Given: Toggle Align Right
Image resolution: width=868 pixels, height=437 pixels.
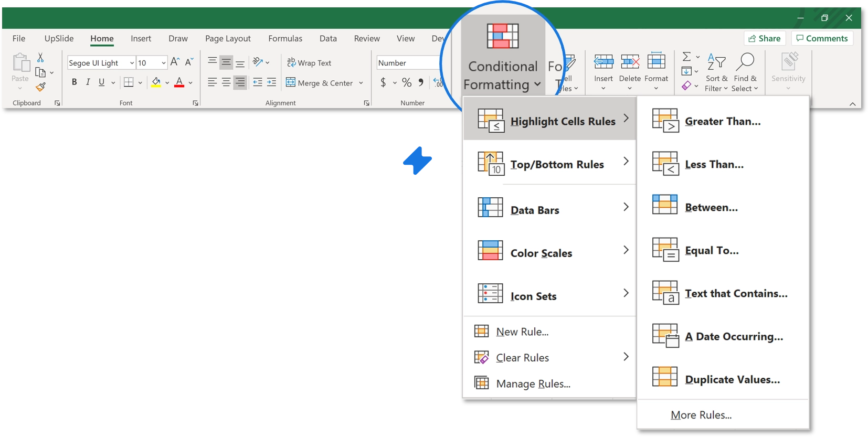Looking at the screenshot, I should point(240,82).
